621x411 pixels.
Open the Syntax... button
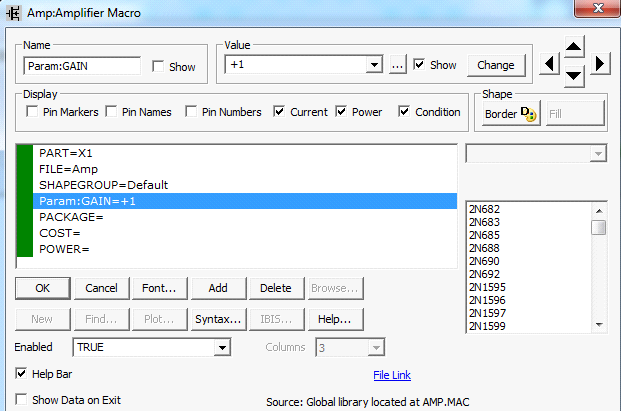pos(218,319)
